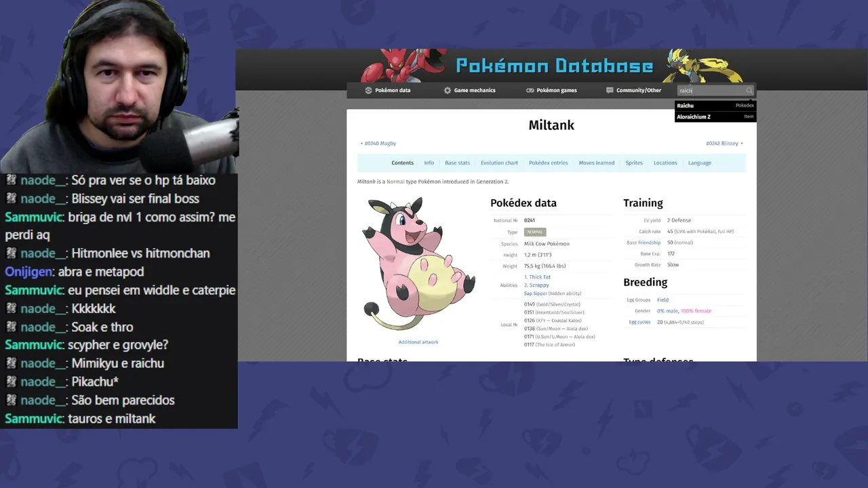Select the Evolution chart tab

pyautogui.click(x=499, y=163)
